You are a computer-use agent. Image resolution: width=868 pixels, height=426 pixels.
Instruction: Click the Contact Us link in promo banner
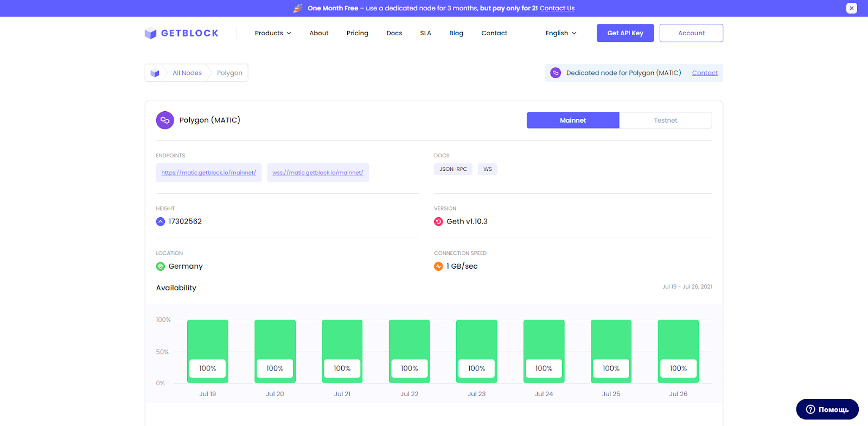pos(557,8)
